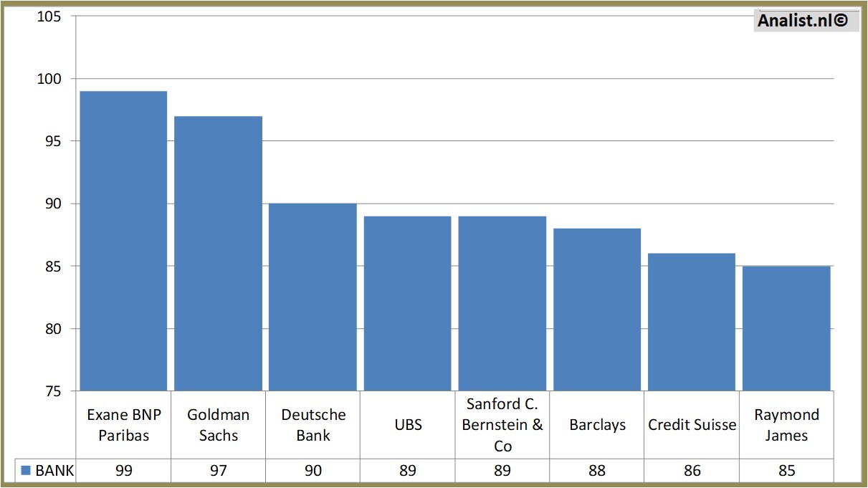Viewport: 868px width, 488px height.
Task: Click the Exane BNP Paribas bar
Action: coord(123,241)
